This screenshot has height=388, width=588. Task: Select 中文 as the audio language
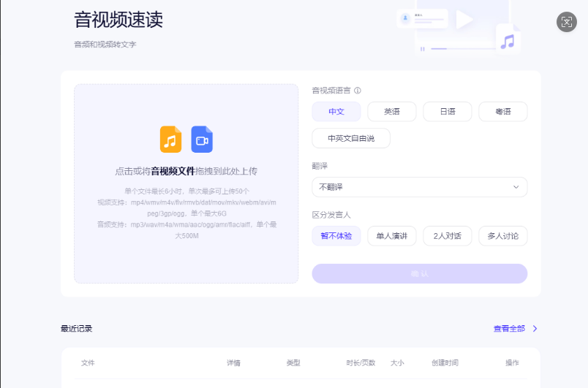[x=336, y=112]
